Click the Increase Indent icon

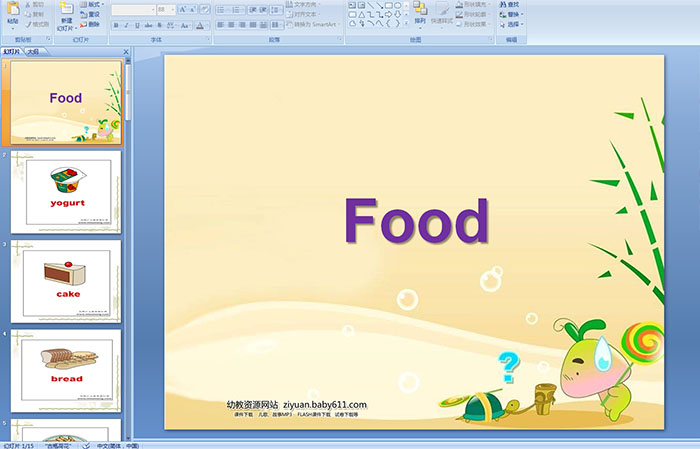coord(263,10)
